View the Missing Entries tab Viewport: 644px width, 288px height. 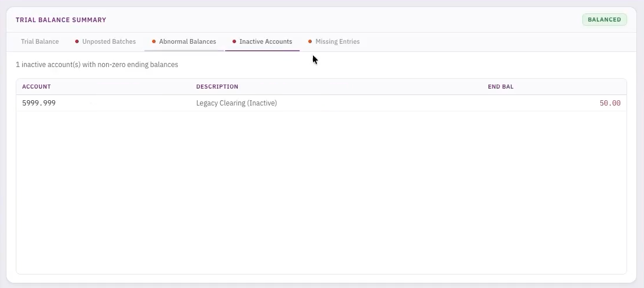point(337,41)
